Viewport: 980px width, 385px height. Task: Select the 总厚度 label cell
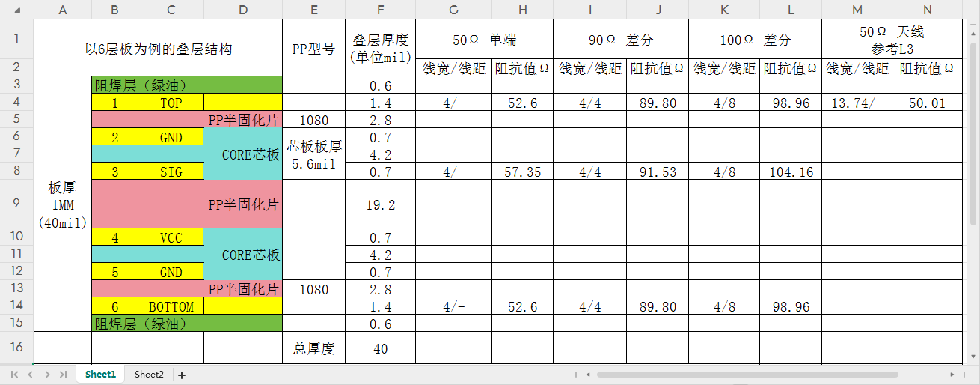[313, 348]
